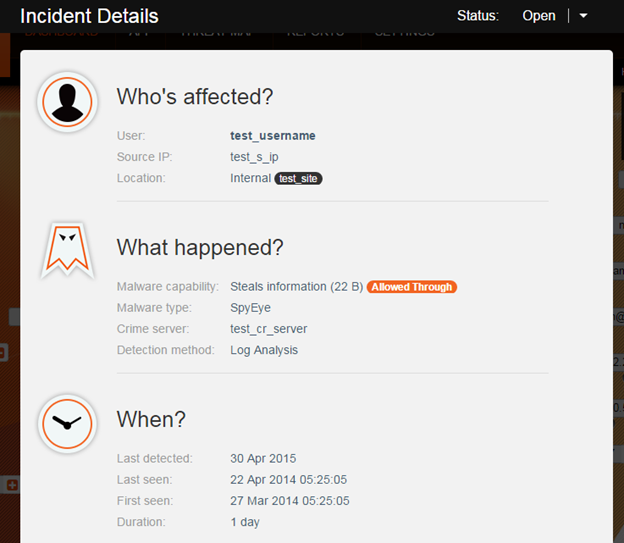Click the test_site location tag
Viewport: 624px width, 543px height.
298,179
